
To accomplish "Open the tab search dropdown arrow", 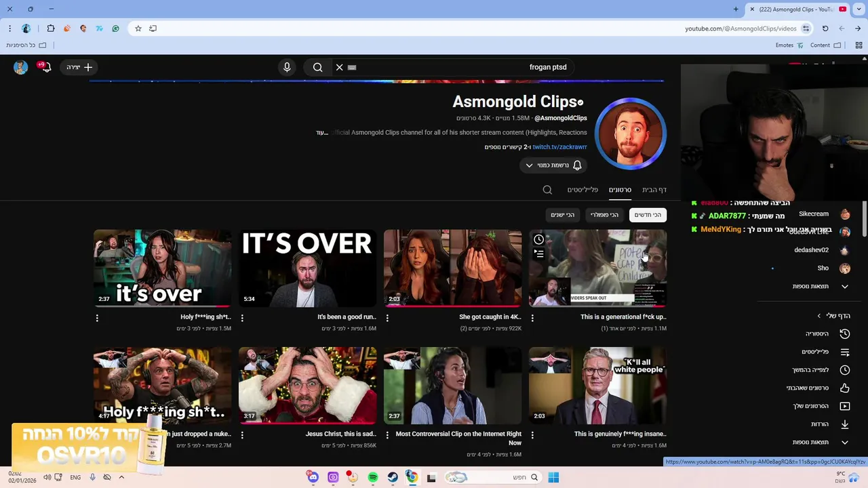I will coord(859,9).
